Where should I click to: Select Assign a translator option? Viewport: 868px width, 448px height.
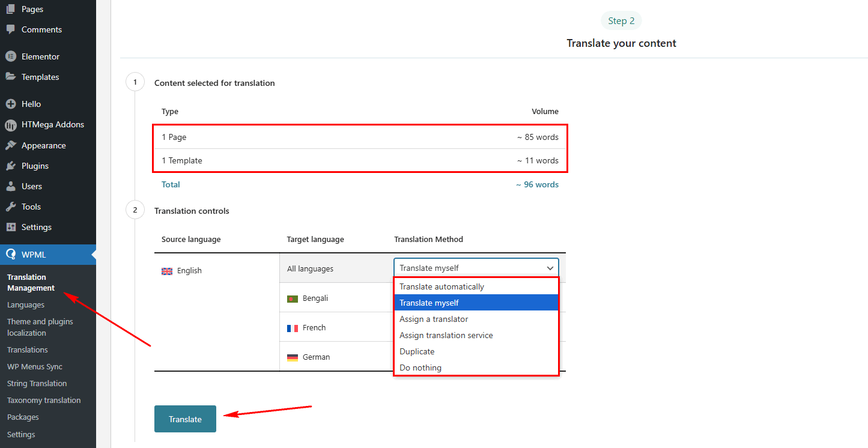pos(434,319)
